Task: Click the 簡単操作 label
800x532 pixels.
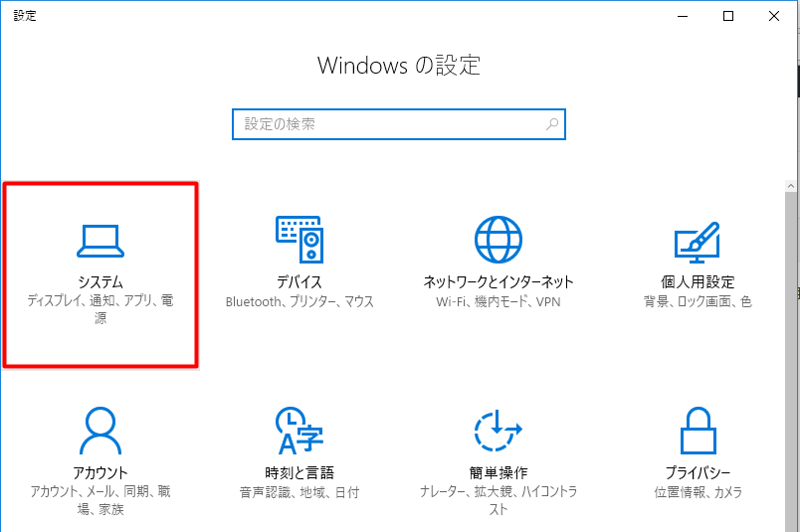Action: [x=499, y=472]
